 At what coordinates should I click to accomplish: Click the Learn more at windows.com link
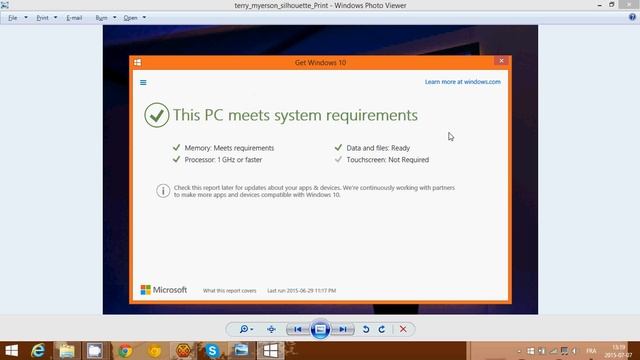pos(462,82)
